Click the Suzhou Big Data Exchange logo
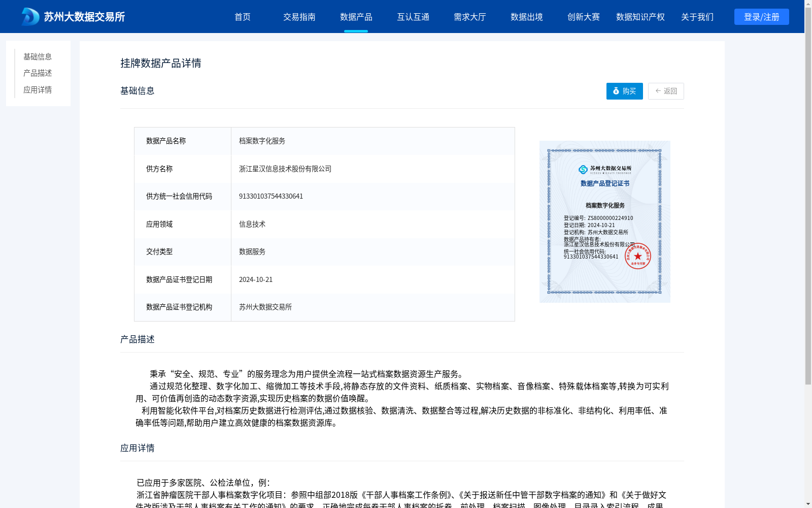The width and height of the screenshot is (812, 508). click(73, 17)
